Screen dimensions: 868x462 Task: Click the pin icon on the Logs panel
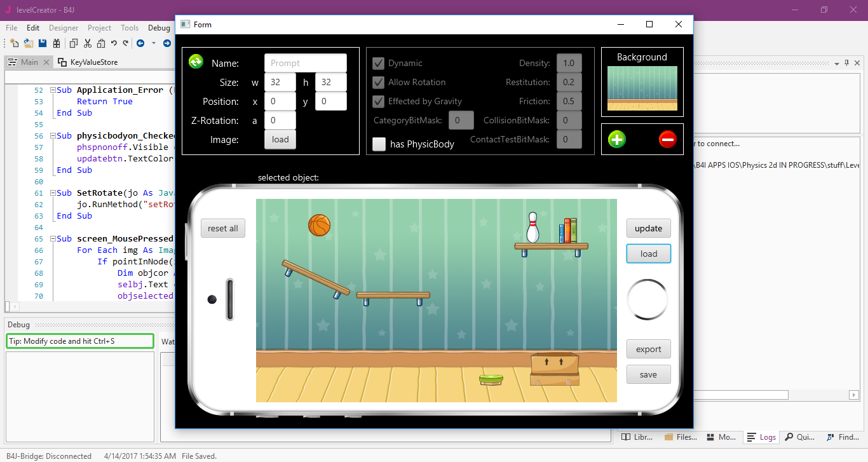coord(846,63)
